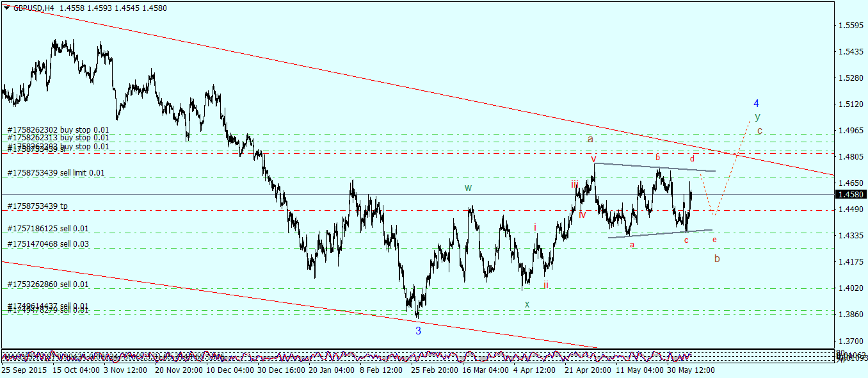The image size is (868, 378).
Task: Click time axis label 4 Apr 12:00
Action: 534,370
